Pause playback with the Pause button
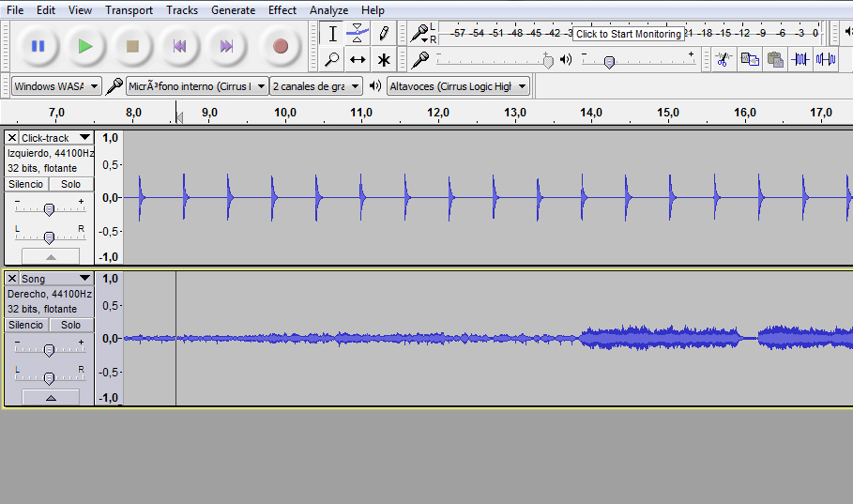The image size is (853, 504). pos(38,46)
